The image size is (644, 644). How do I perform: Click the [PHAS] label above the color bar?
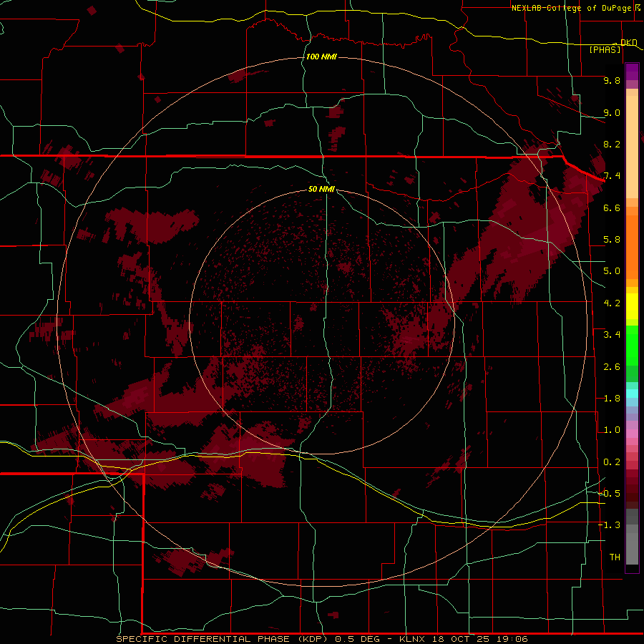[x=605, y=49]
